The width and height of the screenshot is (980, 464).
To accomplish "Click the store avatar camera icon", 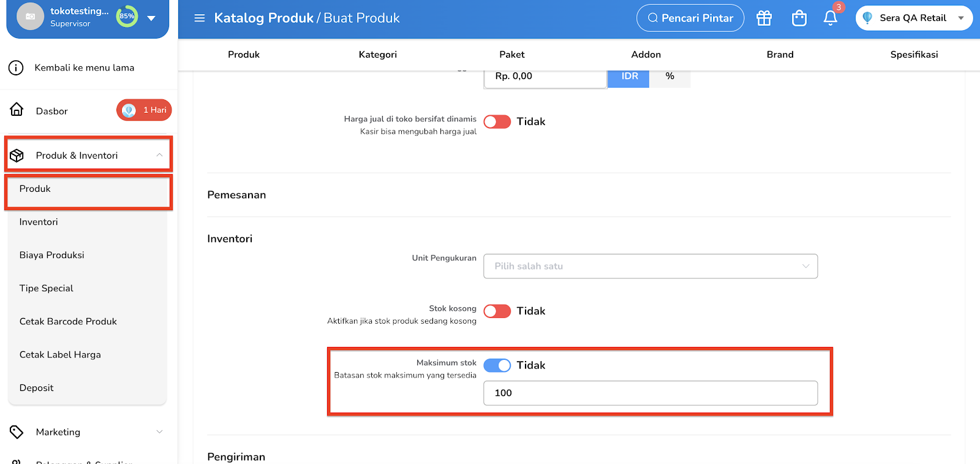I will [x=31, y=17].
